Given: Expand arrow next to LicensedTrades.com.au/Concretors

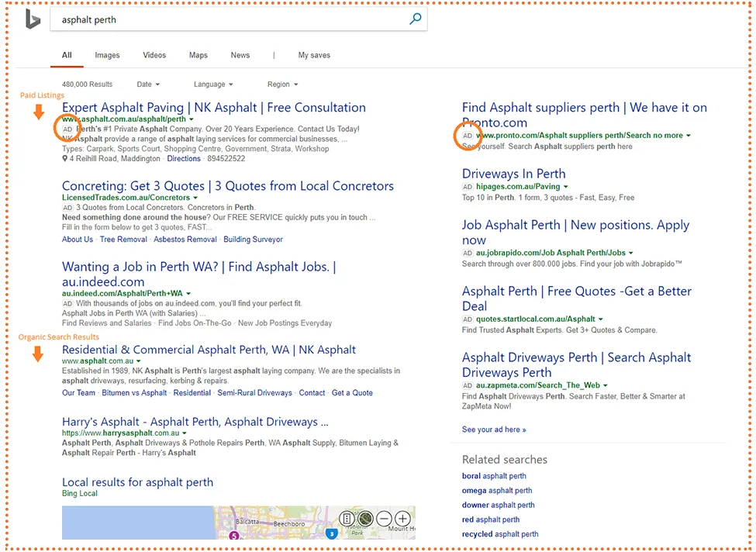Looking at the screenshot, I should (195, 198).
